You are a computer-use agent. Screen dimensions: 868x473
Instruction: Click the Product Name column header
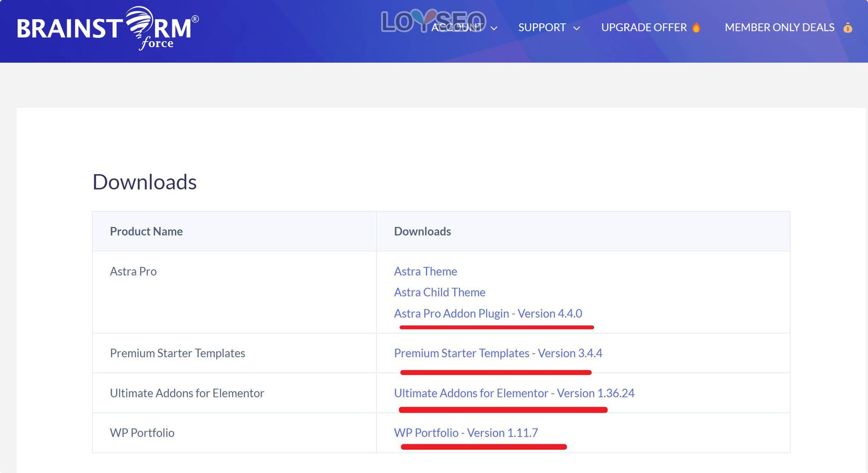tap(234, 232)
